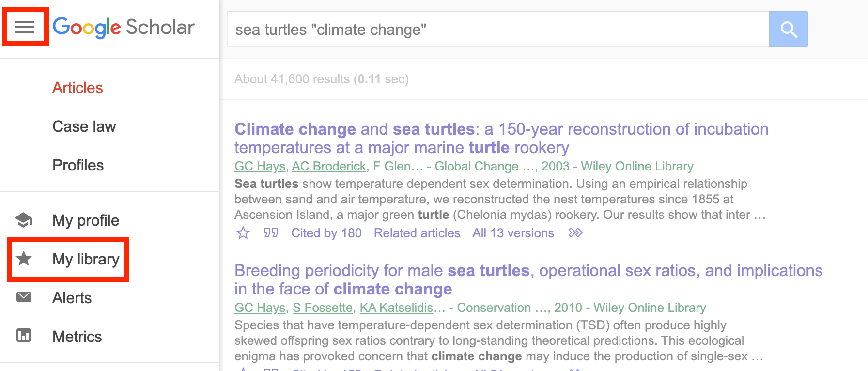Click the search query input field
Viewport: 868px width, 371px height.
(497, 30)
